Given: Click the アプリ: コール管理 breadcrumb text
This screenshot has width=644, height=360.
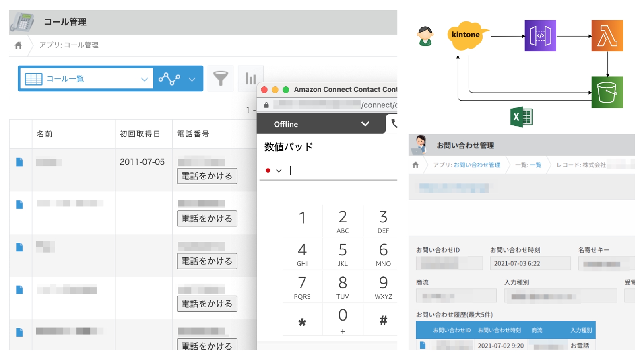Looking at the screenshot, I should pyautogui.click(x=69, y=45).
